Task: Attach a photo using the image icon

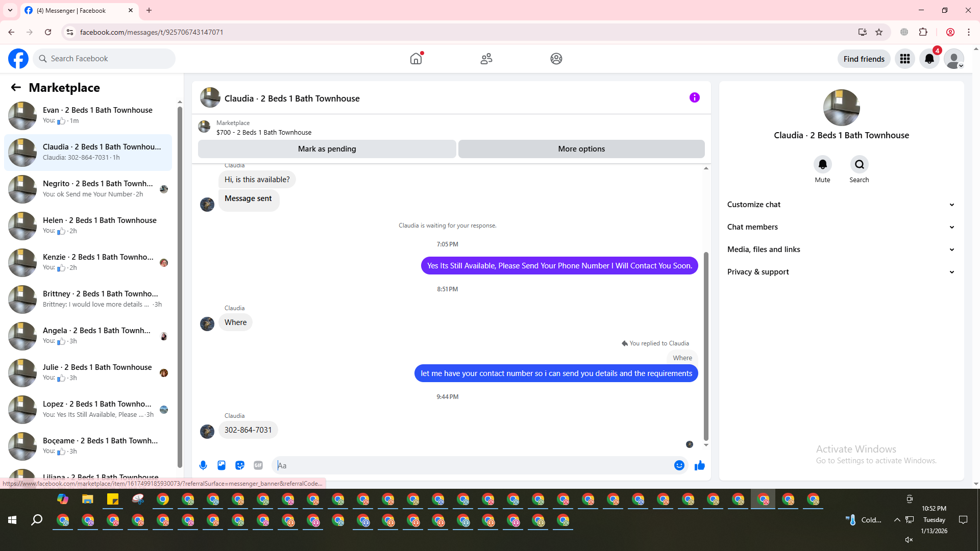Action: [x=222, y=465]
